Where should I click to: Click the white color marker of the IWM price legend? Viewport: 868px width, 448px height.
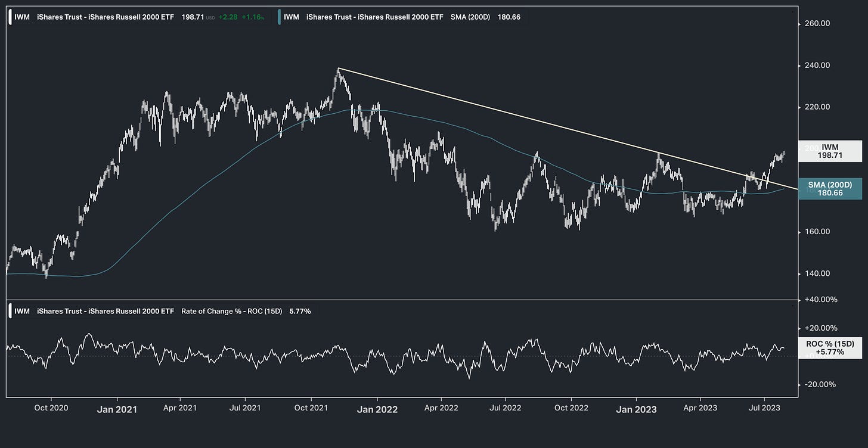pos(10,17)
